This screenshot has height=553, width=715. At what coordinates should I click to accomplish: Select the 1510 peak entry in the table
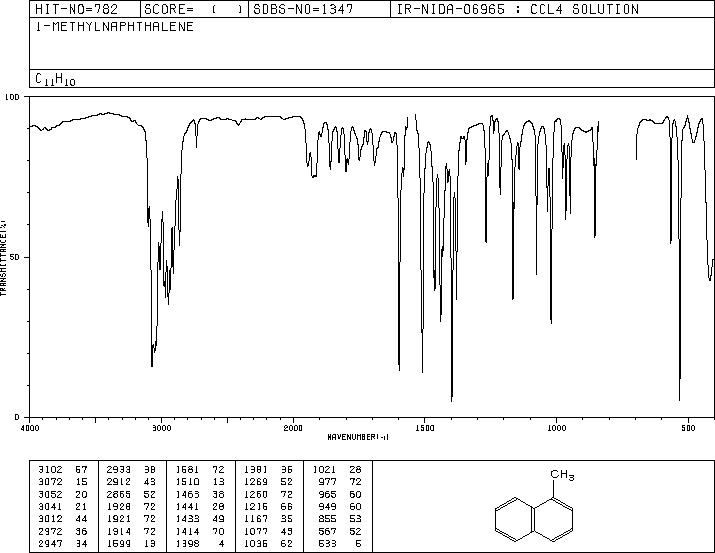coord(200,482)
